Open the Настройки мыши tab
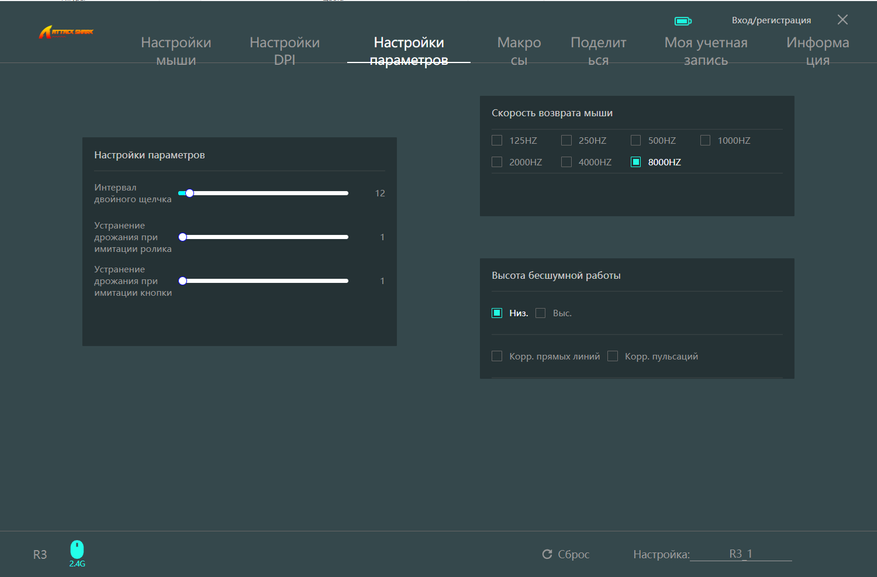Image resolution: width=877 pixels, height=577 pixels. [176, 51]
